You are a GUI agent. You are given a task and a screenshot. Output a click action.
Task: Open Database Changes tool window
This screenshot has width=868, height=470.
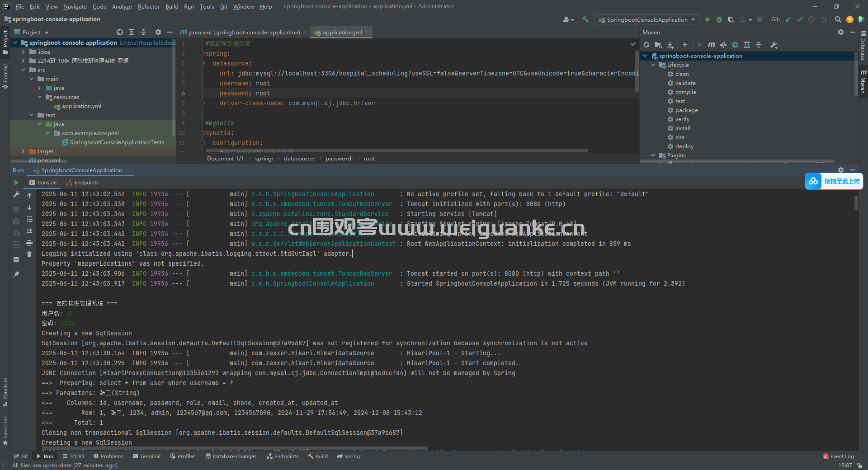click(231, 456)
